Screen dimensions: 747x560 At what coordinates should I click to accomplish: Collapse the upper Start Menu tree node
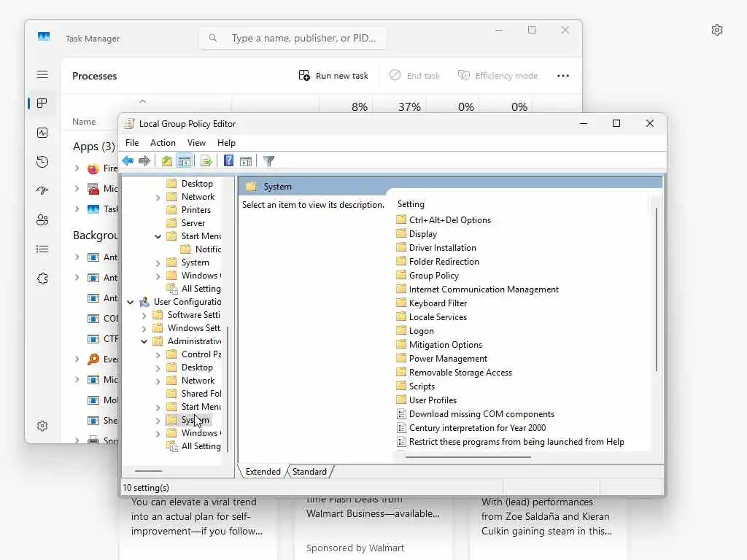coord(158,236)
